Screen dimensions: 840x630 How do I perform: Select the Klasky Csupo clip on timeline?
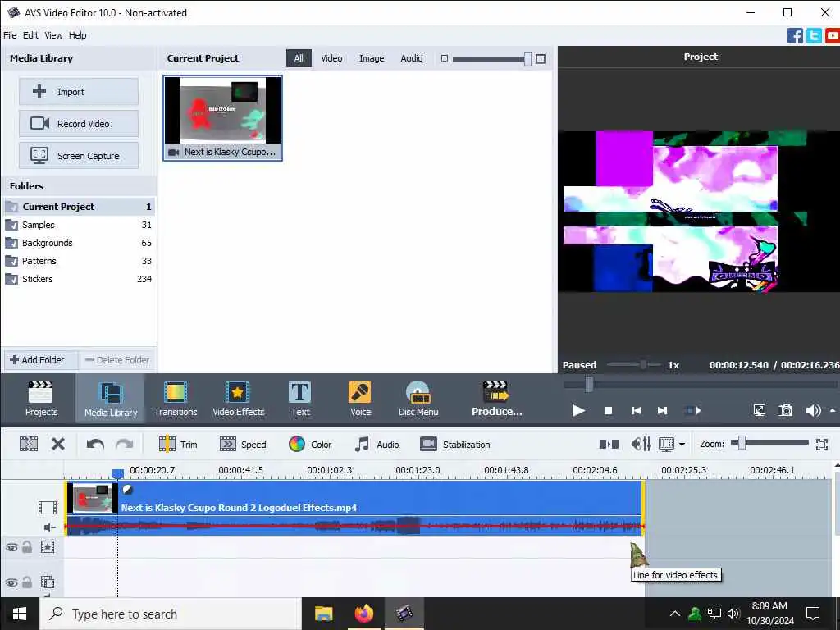point(354,507)
